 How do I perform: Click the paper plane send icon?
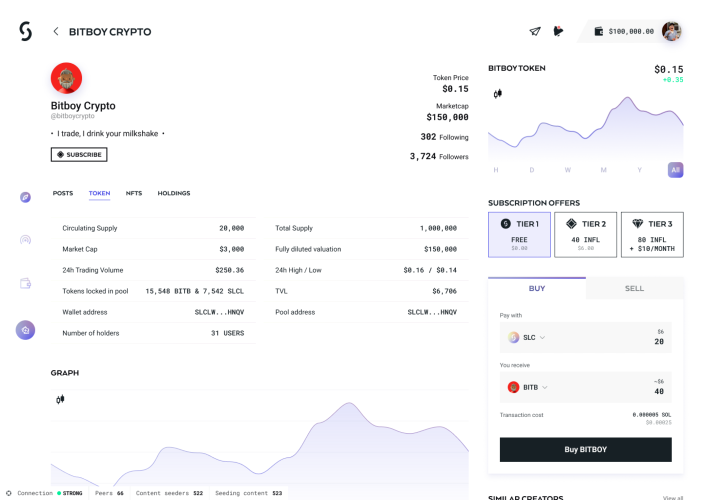[x=535, y=31]
